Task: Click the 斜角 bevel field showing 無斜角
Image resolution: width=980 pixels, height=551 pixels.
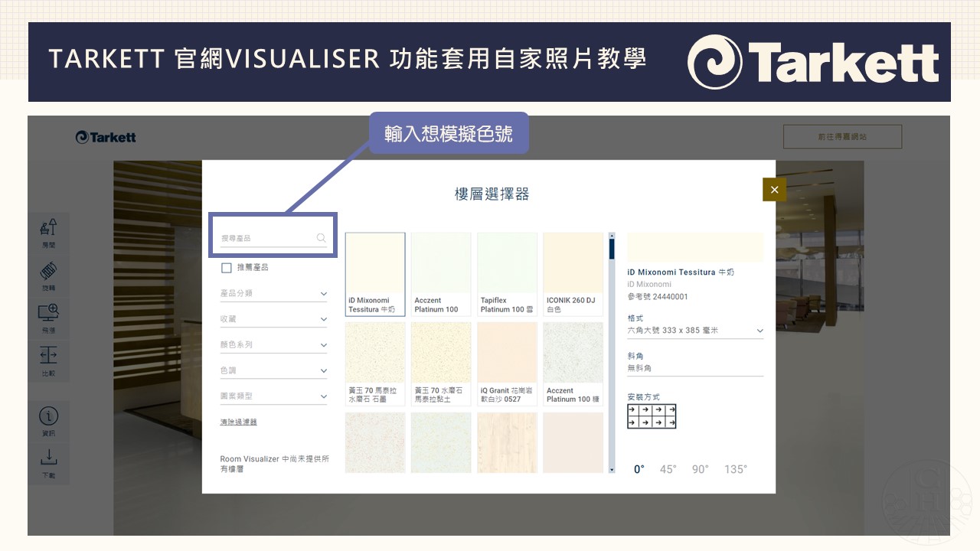Action: (695, 368)
